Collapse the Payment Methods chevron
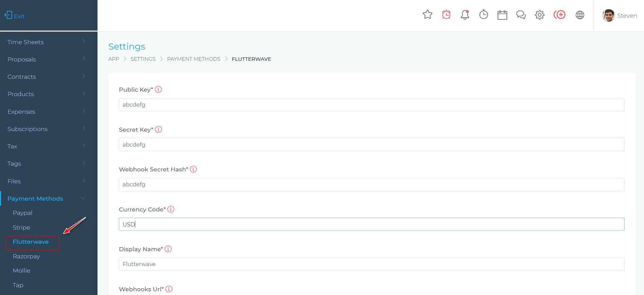 coord(83,198)
